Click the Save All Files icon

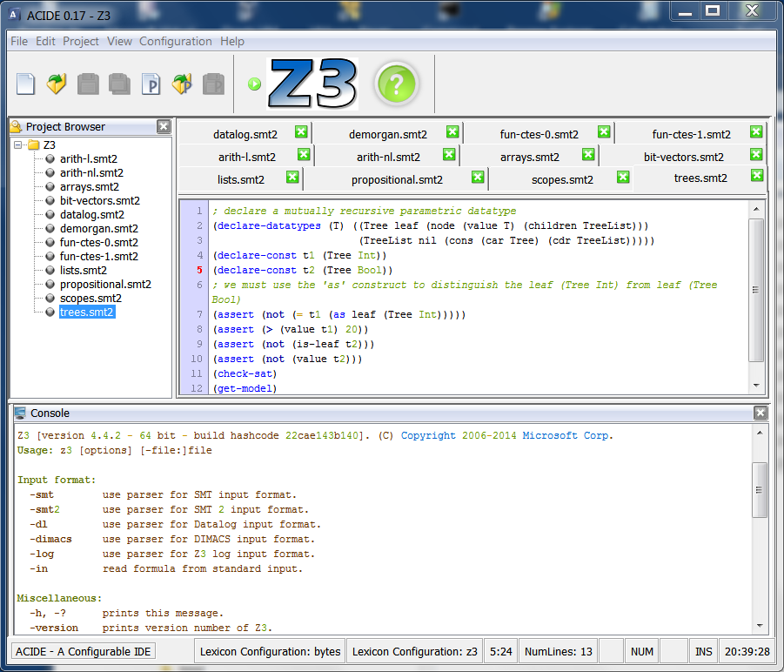119,84
